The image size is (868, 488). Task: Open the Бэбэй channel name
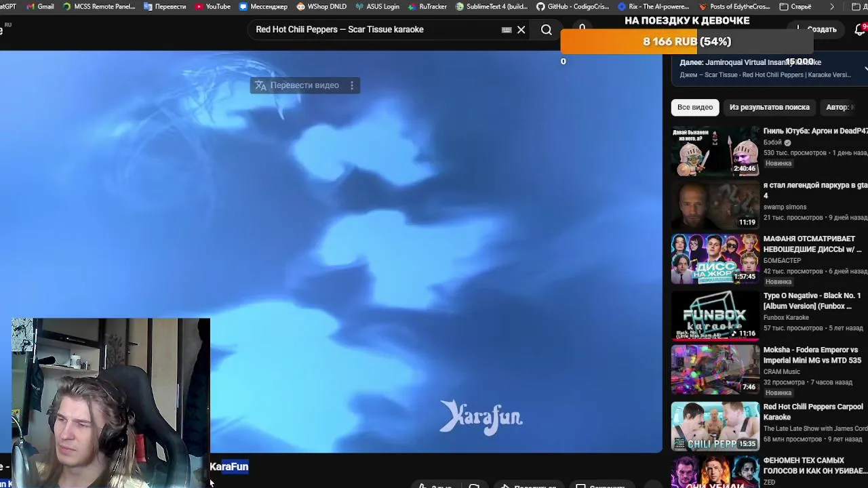point(772,142)
